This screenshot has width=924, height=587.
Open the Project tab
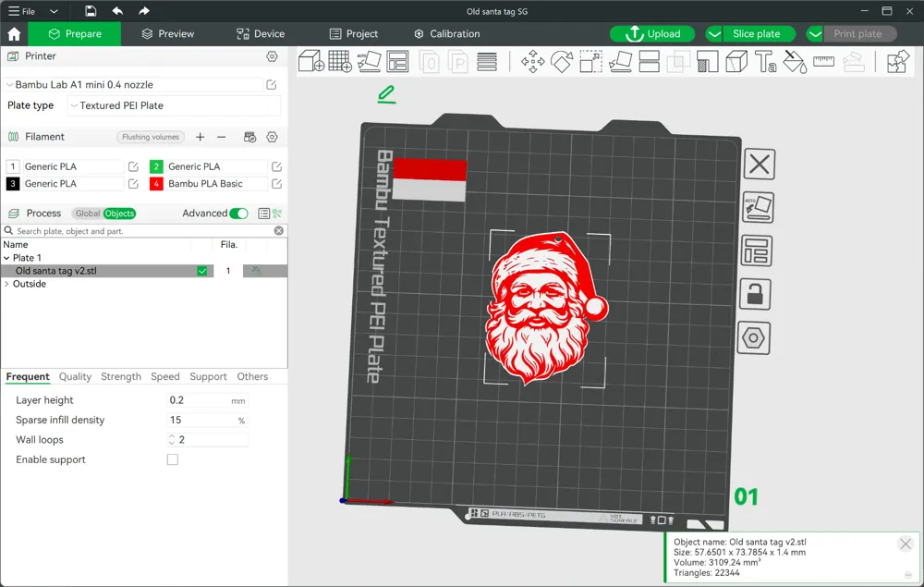click(354, 34)
